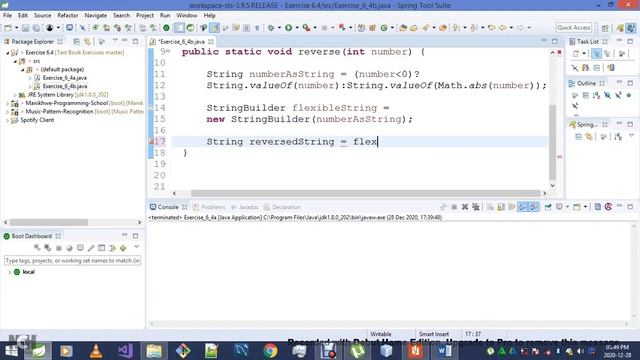Click the editor vertical scrollbar thumb

tap(553, 142)
